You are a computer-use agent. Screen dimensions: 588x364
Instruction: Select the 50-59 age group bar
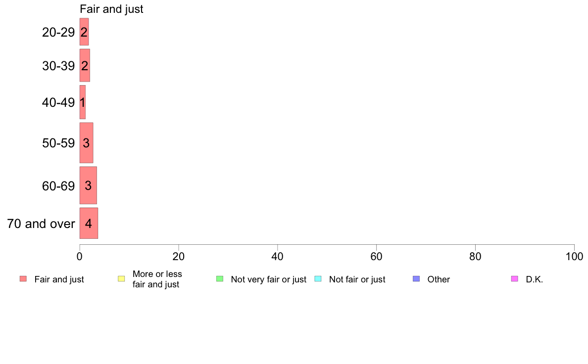point(86,143)
